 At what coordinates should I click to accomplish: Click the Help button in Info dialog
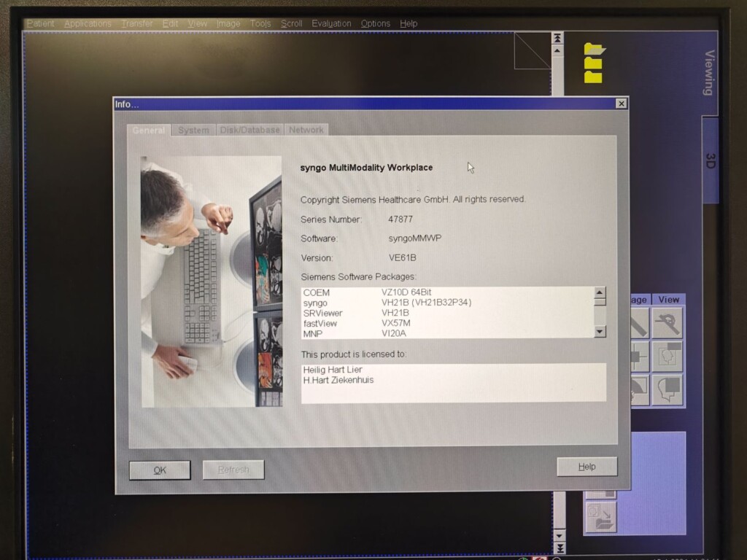587,467
